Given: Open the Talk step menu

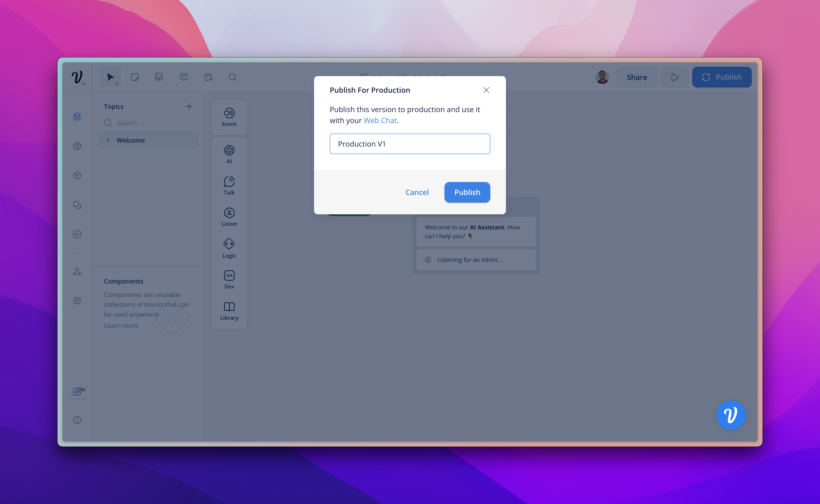Looking at the screenshot, I should (229, 182).
